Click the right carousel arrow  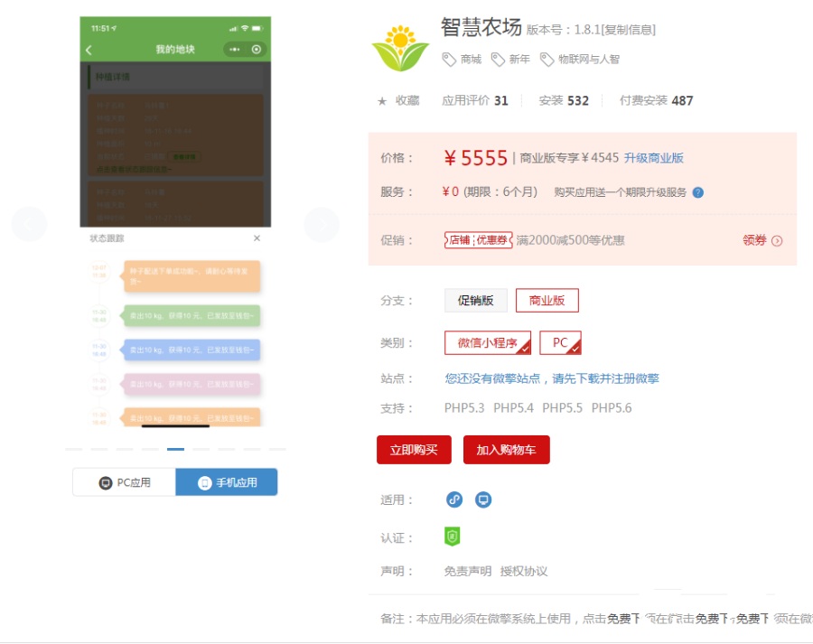pyautogui.click(x=322, y=223)
